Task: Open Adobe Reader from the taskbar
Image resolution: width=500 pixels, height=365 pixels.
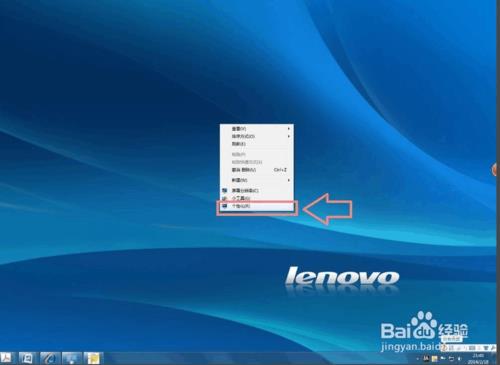Action: pos(7,358)
